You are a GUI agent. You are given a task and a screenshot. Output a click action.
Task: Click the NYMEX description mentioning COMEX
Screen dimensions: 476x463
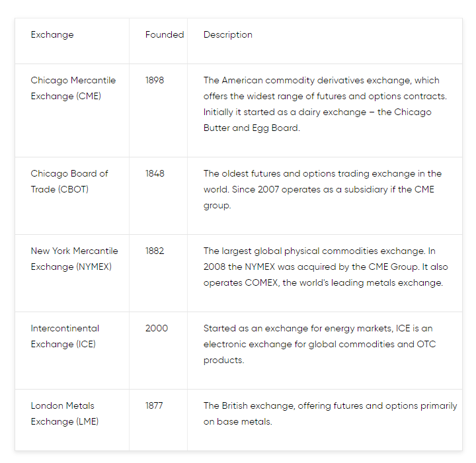(x=326, y=267)
